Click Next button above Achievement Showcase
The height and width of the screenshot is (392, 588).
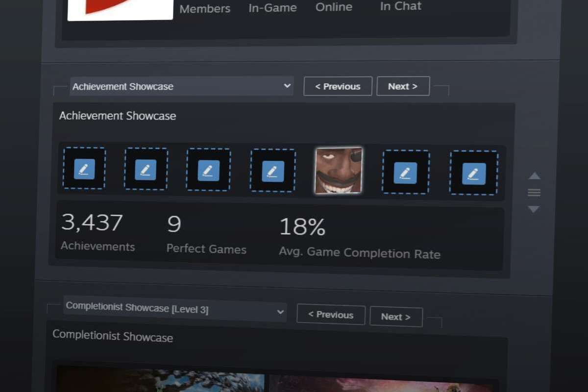tap(403, 86)
